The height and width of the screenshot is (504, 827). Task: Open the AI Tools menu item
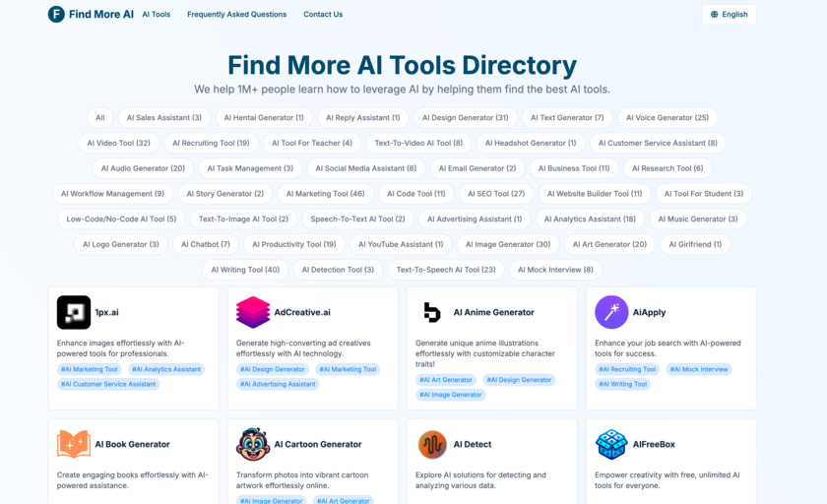pyautogui.click(x=157, y=14)
